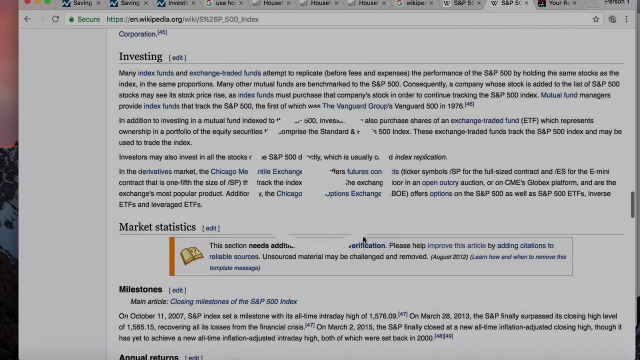
Task: Open citation [46]
Action: pos(469,104)
